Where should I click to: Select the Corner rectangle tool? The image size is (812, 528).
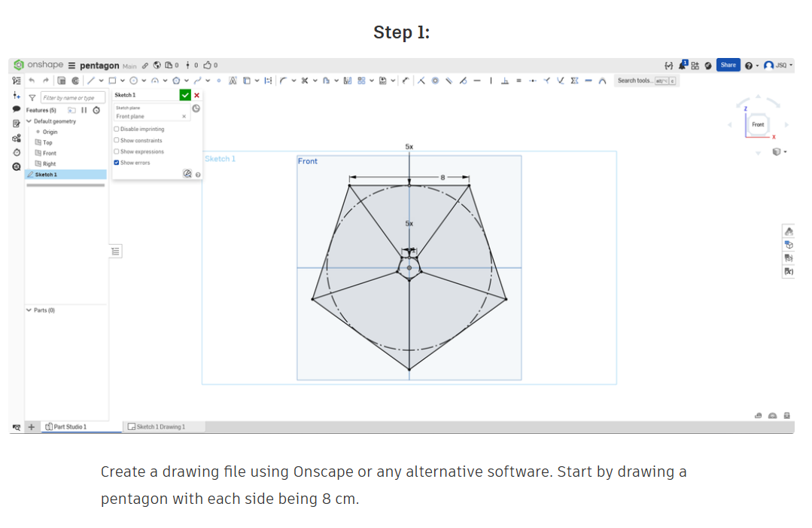pyautogui.click(x=112, y=81)
